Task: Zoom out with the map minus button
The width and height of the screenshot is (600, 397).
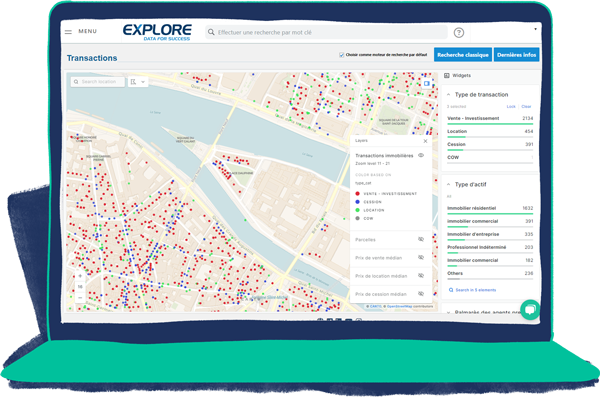Action: pos(80,297)
